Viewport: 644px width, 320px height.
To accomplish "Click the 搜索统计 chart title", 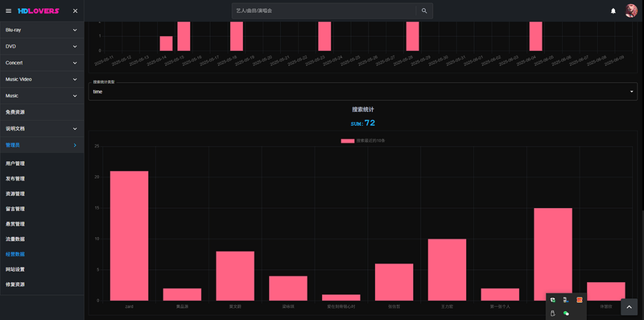I will pyautogui.click(x=363, y=110).
